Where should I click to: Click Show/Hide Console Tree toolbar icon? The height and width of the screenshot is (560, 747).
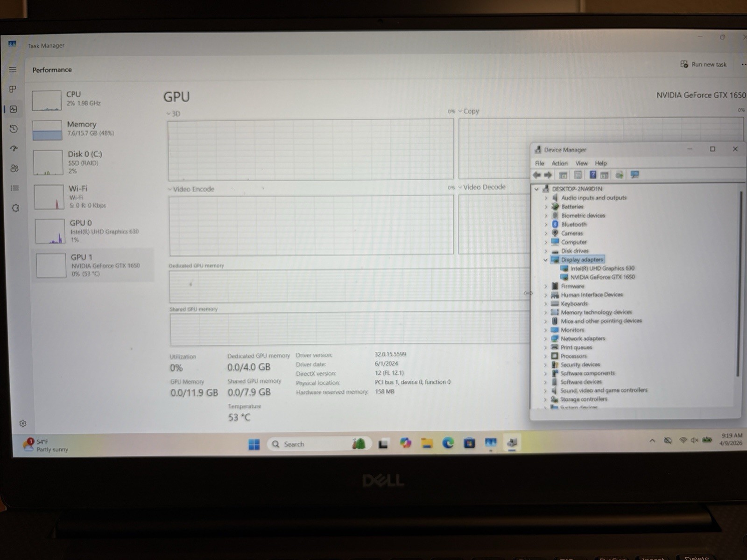click(x=563, y=175)
